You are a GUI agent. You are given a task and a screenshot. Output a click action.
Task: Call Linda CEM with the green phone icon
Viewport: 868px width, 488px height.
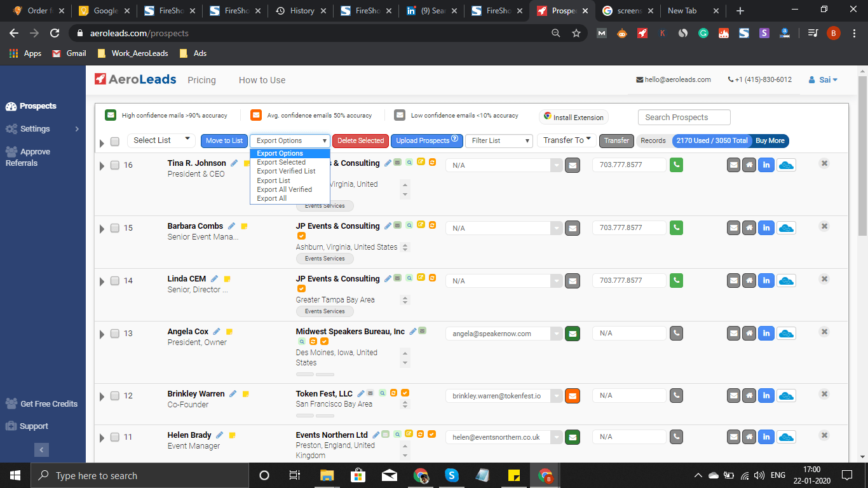click(x=676, y=280)
